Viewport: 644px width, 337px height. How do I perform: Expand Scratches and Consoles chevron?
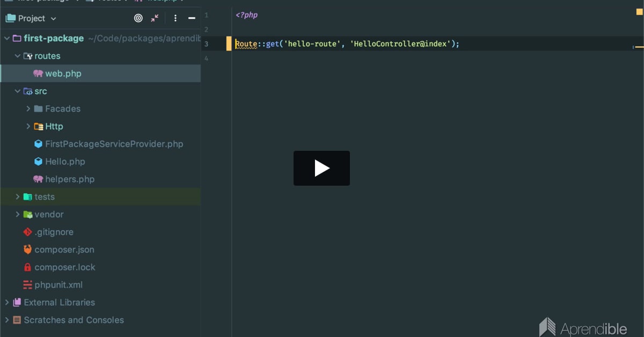6,320
